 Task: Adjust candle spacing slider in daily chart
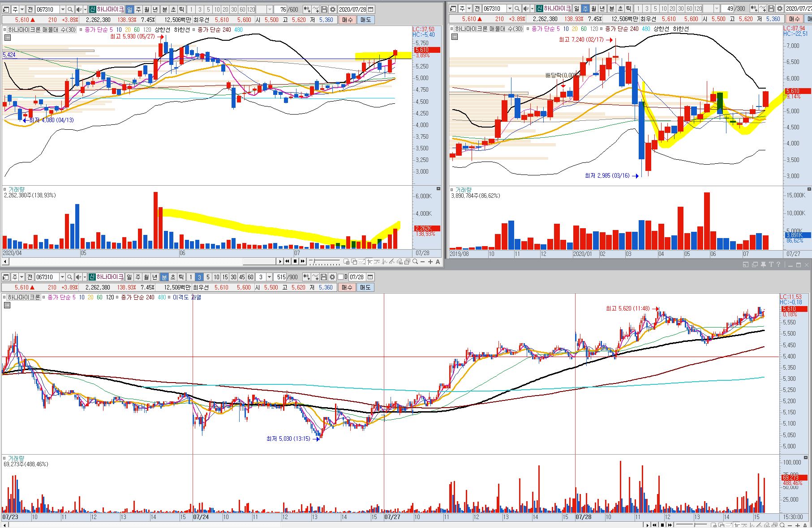point(325,261)
